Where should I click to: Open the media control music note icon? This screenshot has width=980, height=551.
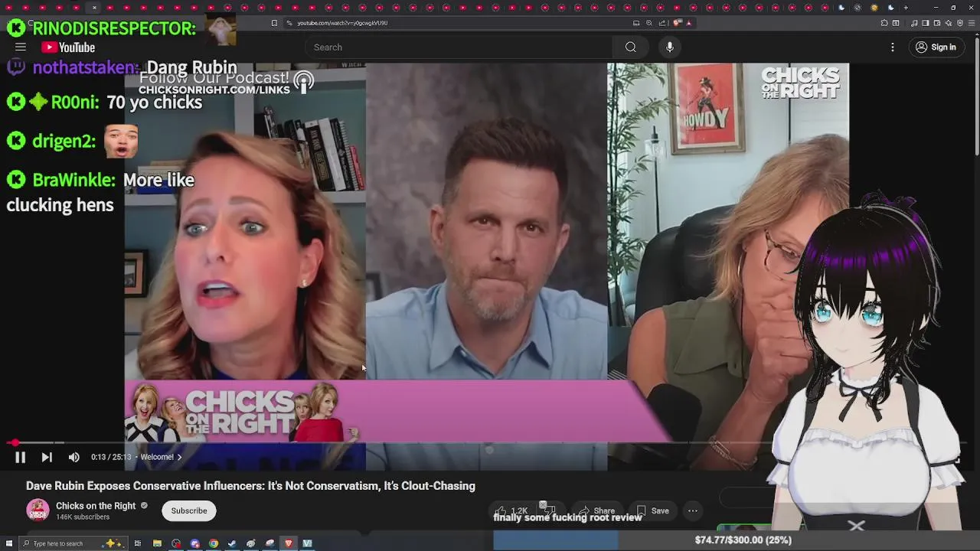pos(914,23)
